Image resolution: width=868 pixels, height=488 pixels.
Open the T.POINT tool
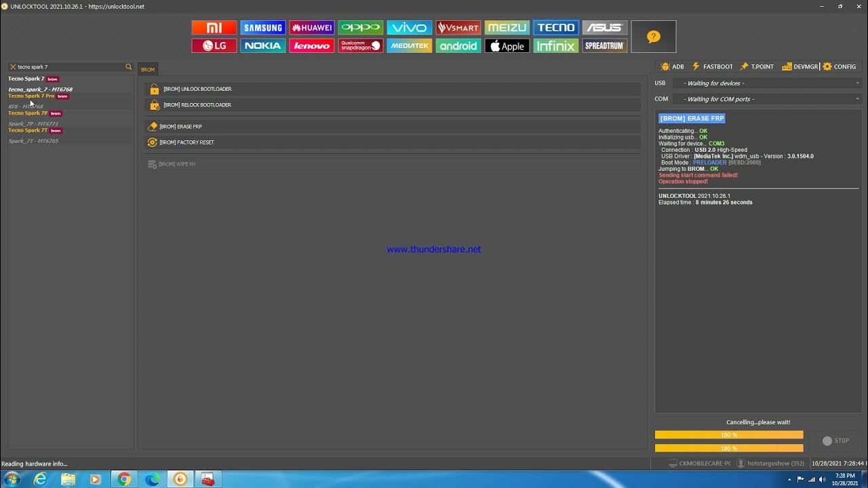757,66
